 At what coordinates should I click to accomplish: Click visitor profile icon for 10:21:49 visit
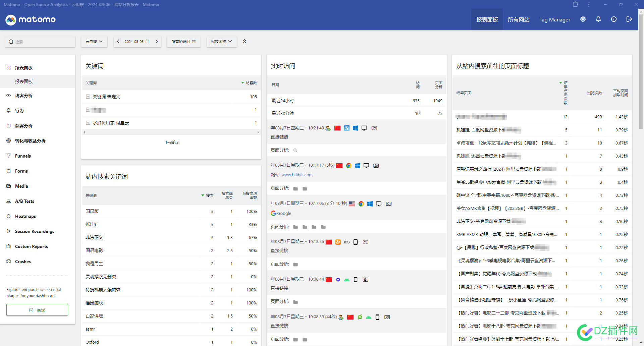(374, 128)
